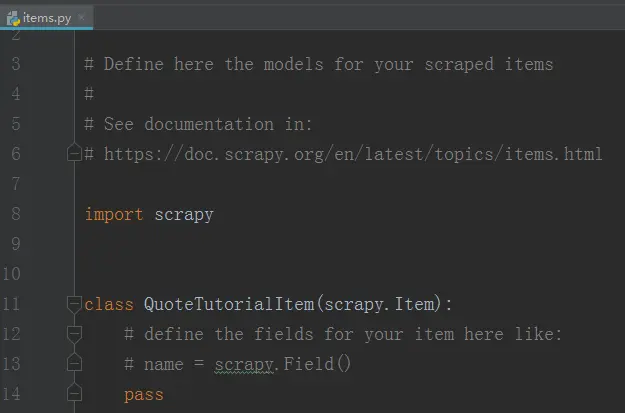This screenshot has width=625, height=413.
Task: Toggle fold marker at line 13
Action: tap(75, 363)
